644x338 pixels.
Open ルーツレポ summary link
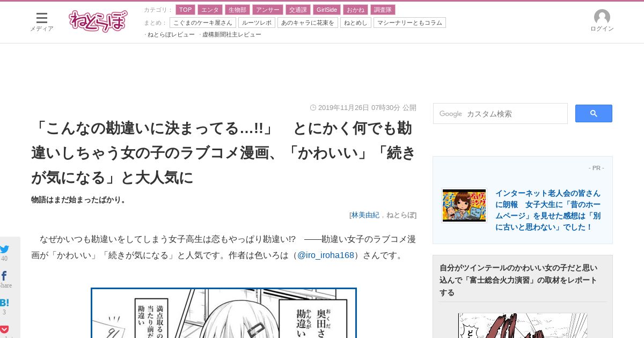coord(257,23)
